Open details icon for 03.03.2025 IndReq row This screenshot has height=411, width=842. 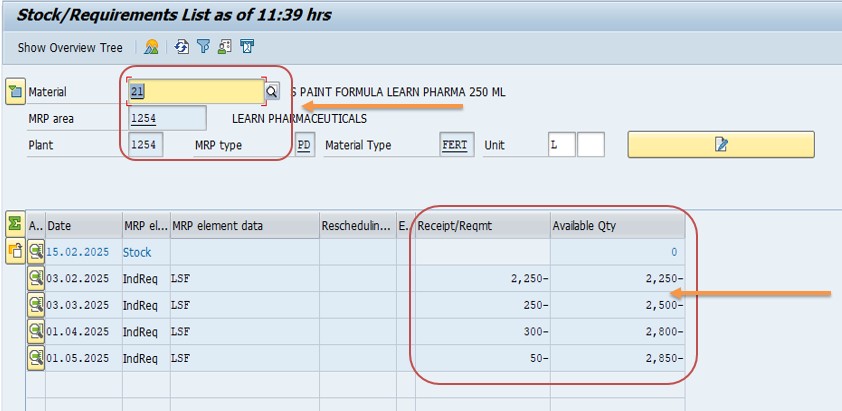[36, 305]
